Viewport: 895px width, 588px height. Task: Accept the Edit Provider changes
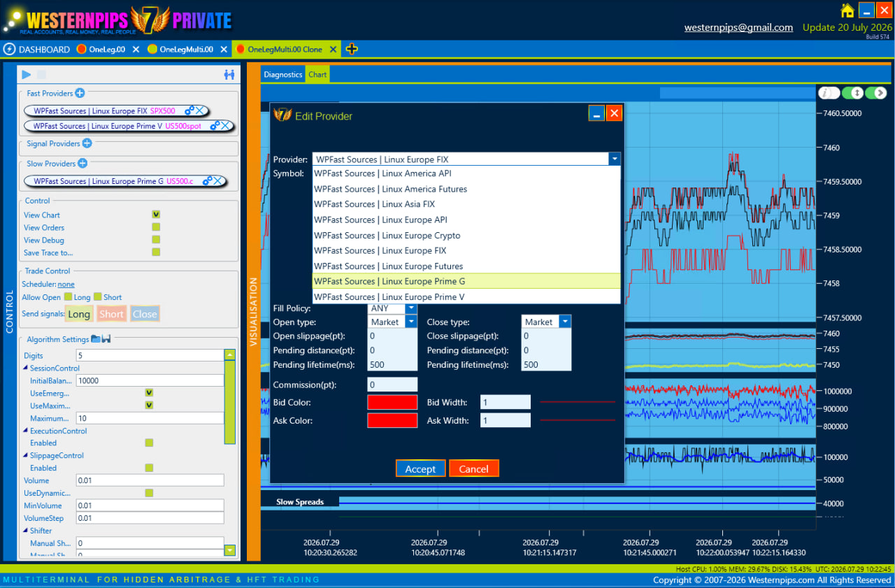(420, 468)
